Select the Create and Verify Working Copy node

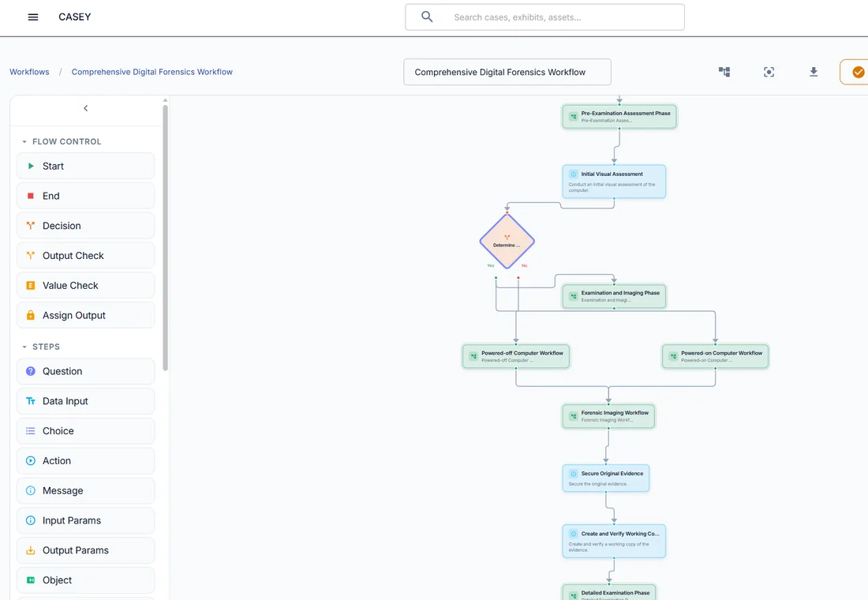point(614,542)
